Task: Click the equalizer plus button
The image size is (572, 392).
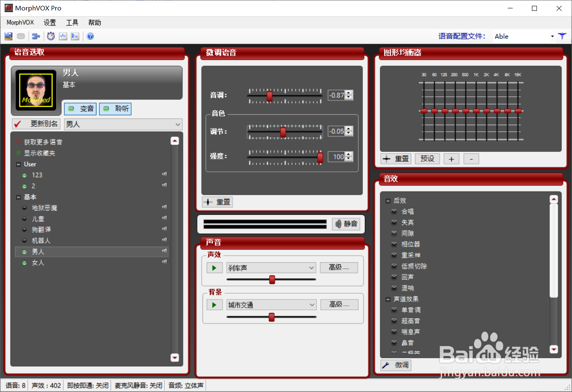Action: coord(451,159)
